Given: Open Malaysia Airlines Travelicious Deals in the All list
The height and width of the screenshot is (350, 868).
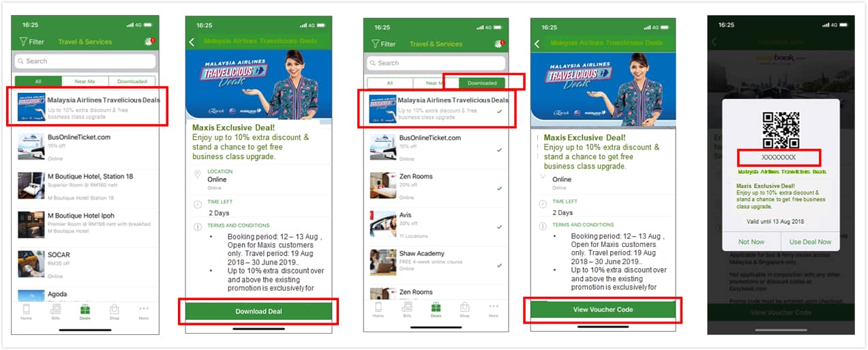Looking at the screenshot, I should tap(86, 106).
